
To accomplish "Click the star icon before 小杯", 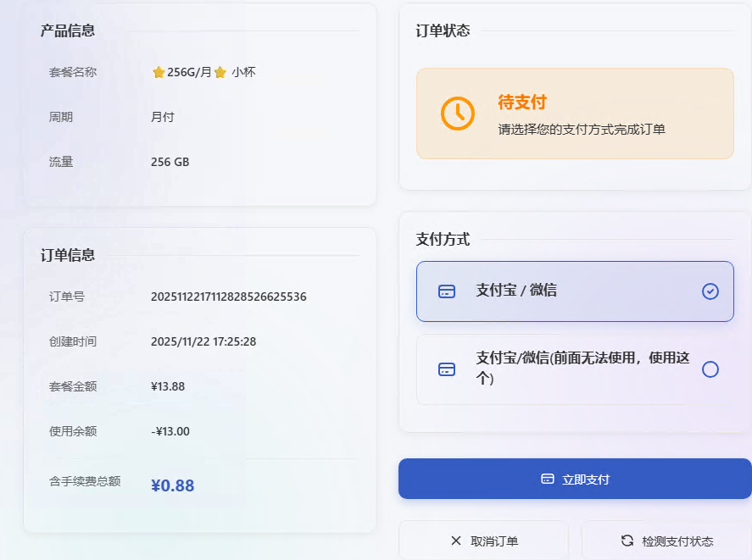I will point(220,73).
